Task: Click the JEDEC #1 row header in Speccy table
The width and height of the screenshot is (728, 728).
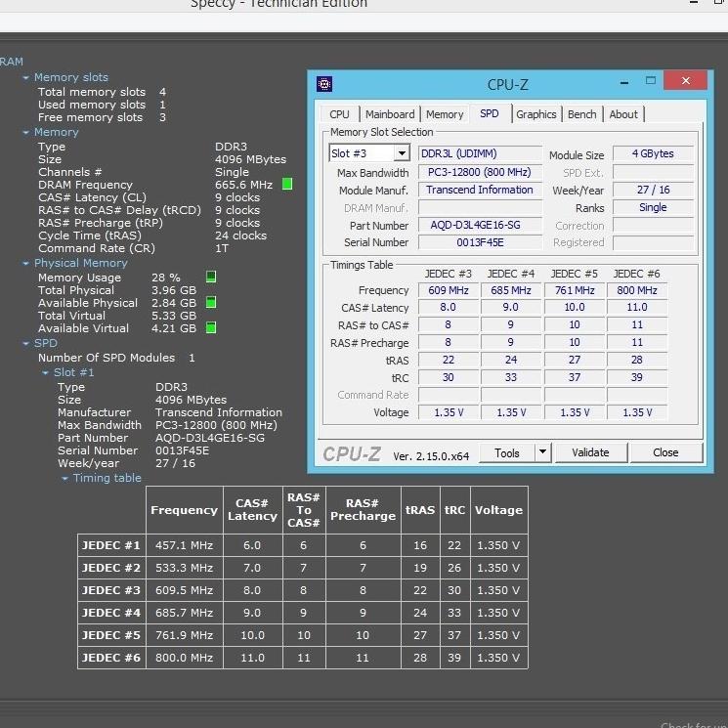Action: pyautogui.click(x=111, y=545)
